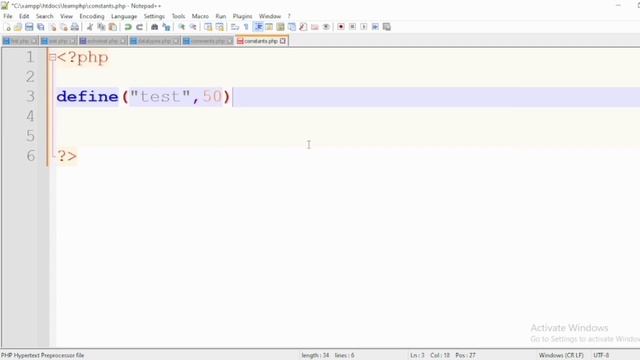Click the Paste clipboard icon

pos(113,27)
